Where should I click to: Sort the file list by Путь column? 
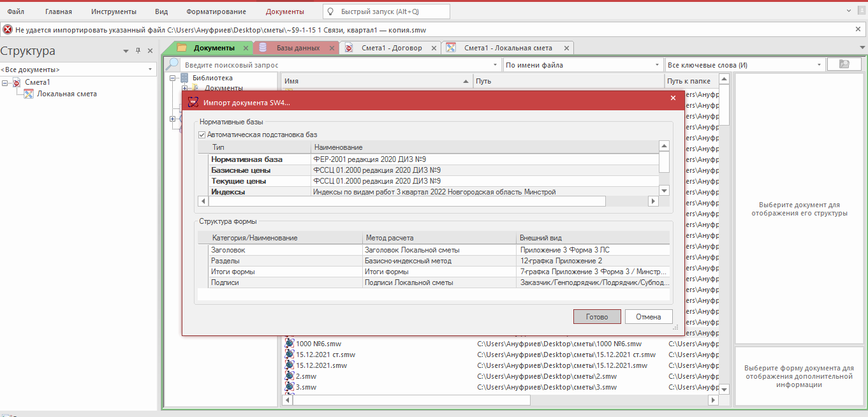pyautogui.click(x=569, y=81)
